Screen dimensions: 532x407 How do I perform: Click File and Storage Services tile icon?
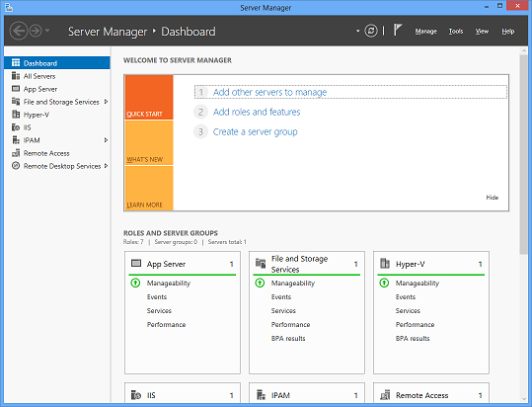click(261, 263)
